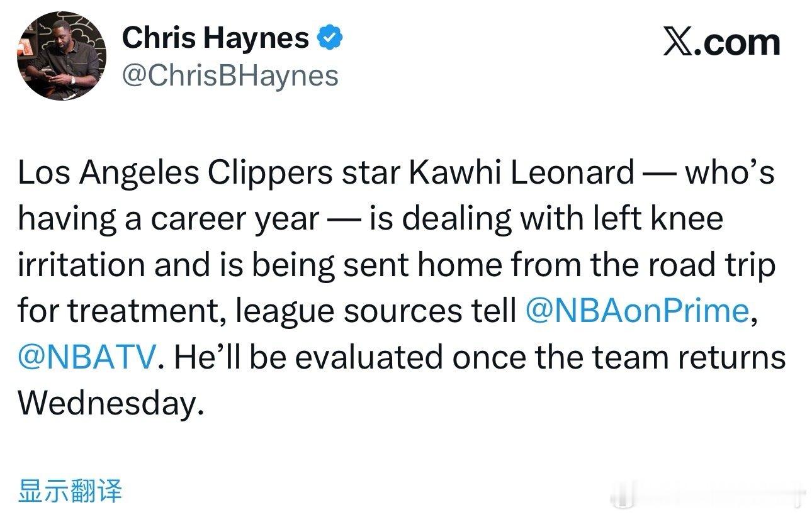Screen dimensions: 812x517
Task: Open the Chris Haynes display name
Action: click(x=215, y=39)
